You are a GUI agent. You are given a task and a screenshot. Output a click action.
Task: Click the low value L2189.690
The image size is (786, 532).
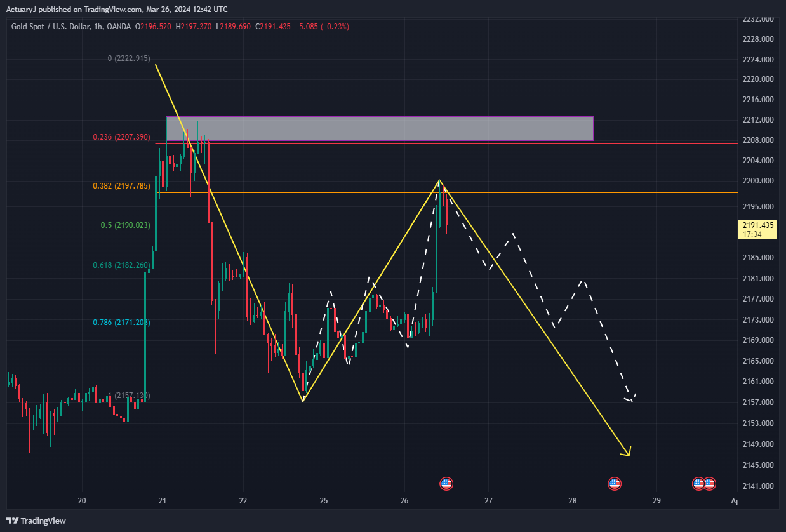tap(234, 27)
